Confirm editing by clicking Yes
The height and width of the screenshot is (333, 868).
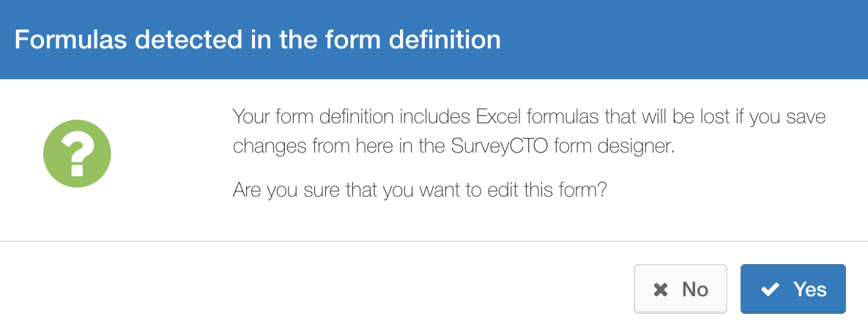(793, 289)
